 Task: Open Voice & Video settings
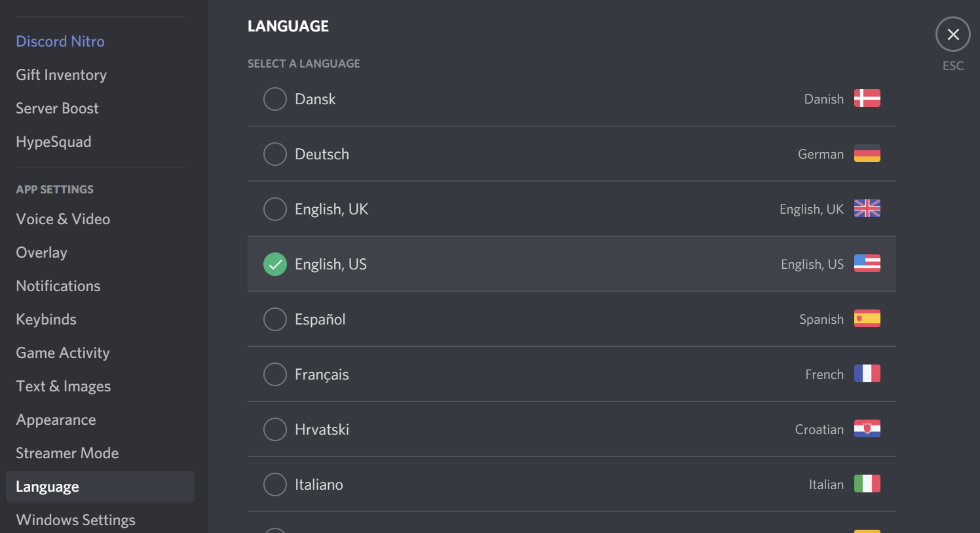point(63,219)
